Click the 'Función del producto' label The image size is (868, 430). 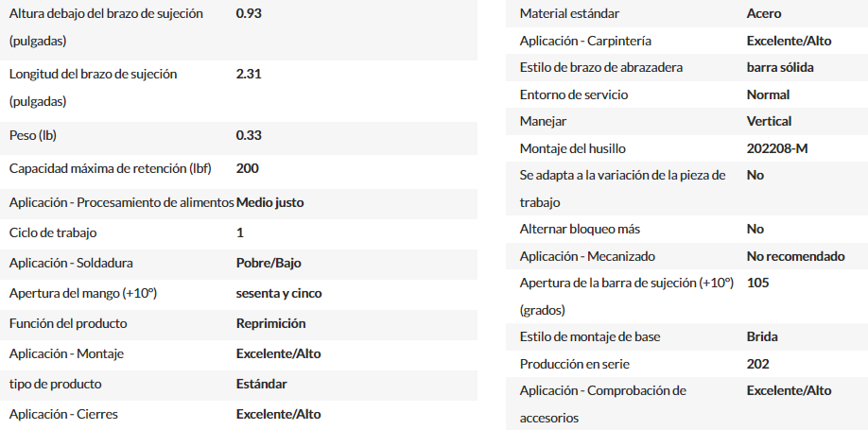(x=68, y=323)
